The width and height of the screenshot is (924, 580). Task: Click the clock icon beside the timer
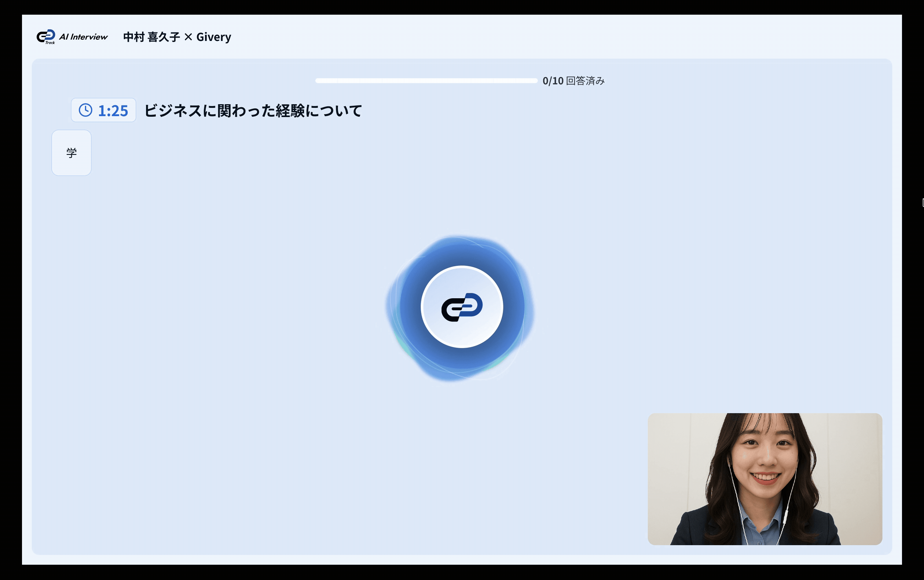pos(86,110)
